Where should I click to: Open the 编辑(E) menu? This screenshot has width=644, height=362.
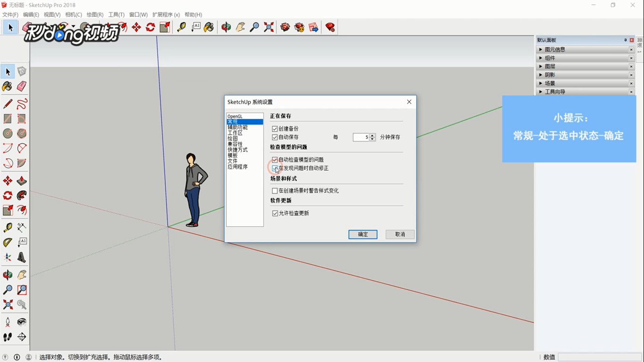31,15
